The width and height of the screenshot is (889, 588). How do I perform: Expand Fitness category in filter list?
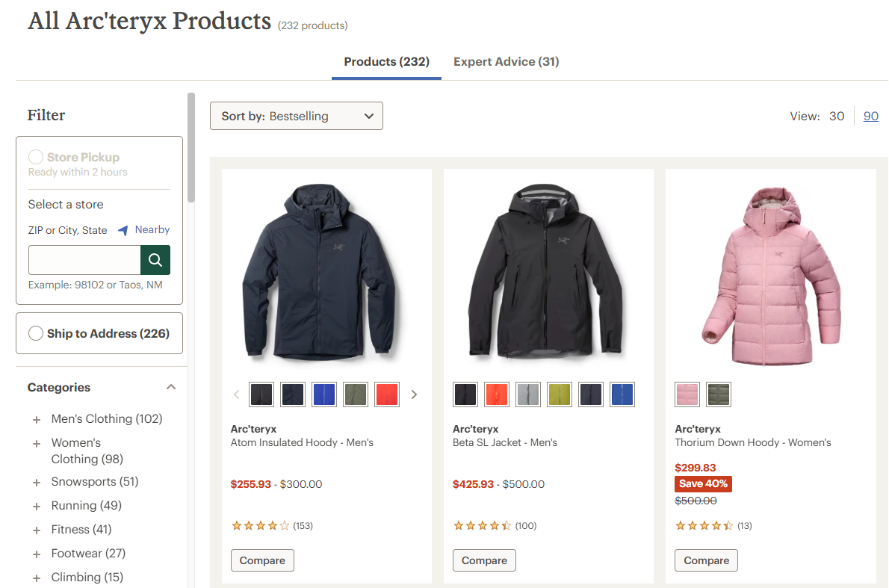tap(37, 530)
